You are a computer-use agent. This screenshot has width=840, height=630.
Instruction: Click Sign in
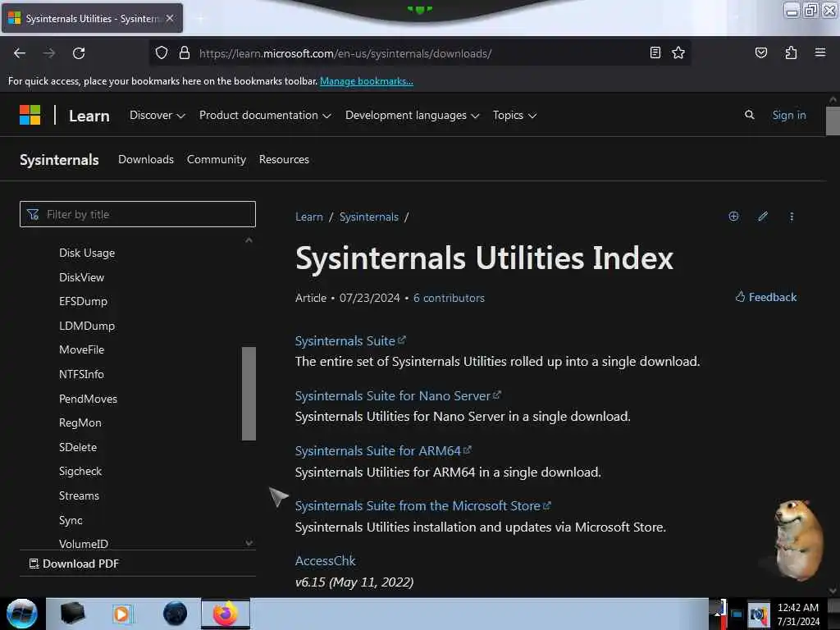point(788,115)
